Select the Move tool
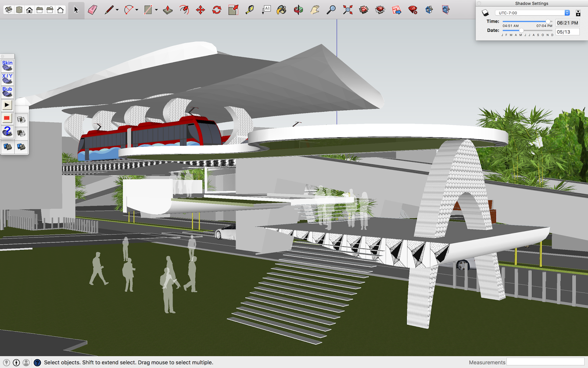This screenshot has height=368, width=588. click(x=200, y=10)
